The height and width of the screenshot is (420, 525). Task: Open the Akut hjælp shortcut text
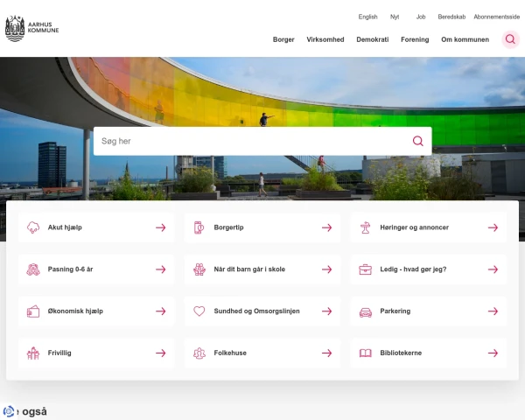point(65,227)
